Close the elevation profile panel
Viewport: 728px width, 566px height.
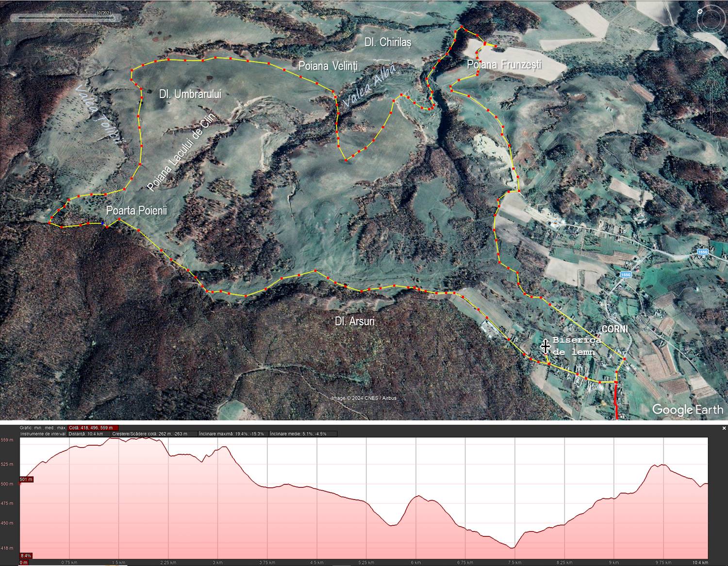(724, 428)
